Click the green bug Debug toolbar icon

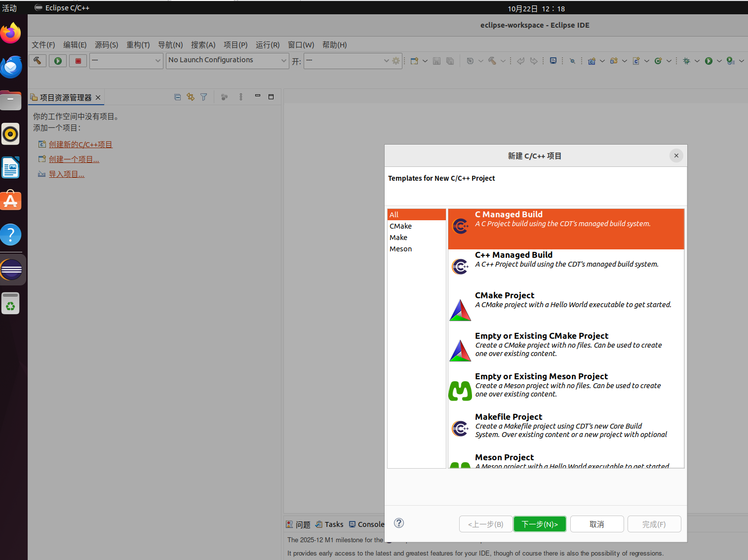coord(686,61)
